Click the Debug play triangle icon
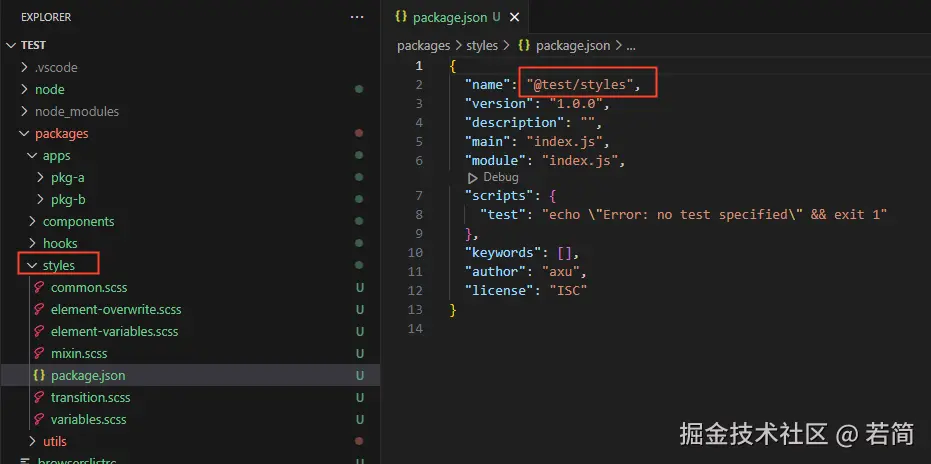Viewport: 931px width, 464px height. click(x=473, y=178)
